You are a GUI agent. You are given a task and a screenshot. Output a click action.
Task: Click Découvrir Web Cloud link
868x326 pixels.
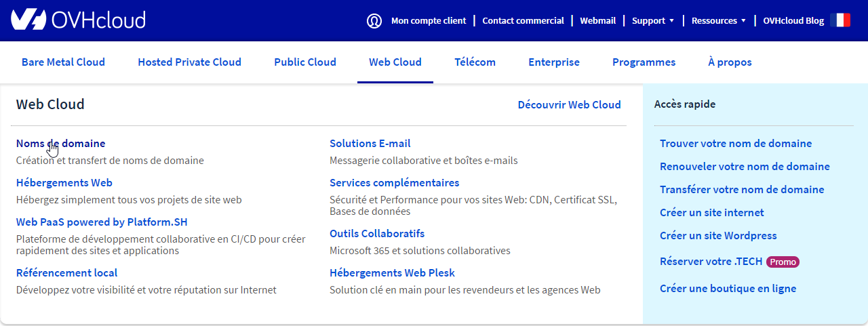[x=569, y=105]
